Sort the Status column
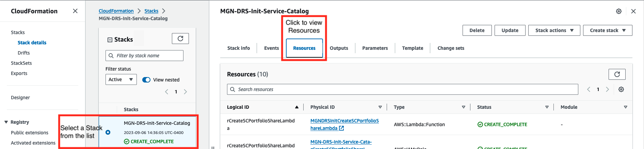644x149 pixels. pyautogui.click(x=547, y=107)
